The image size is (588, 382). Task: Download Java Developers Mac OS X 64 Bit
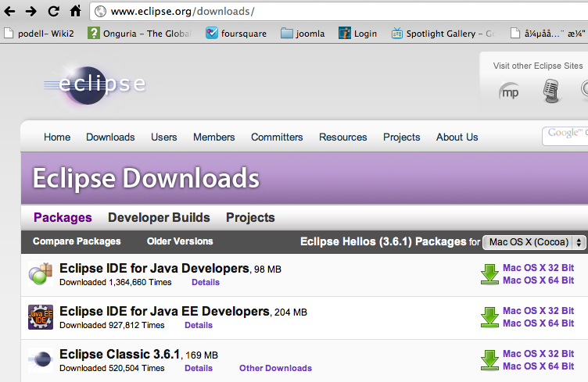(538, 280)
